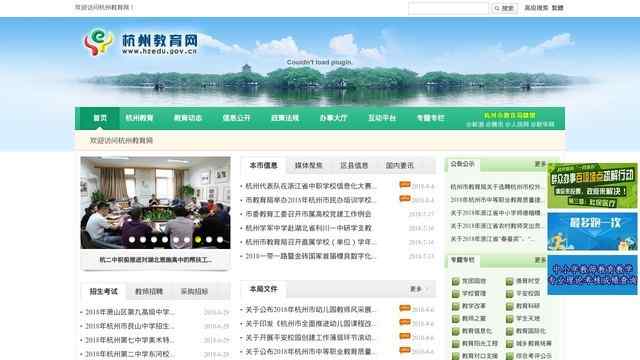Switch to the 国内要讯 tab
Viewport: 640px width, 360px height.
tap(400, 165)
